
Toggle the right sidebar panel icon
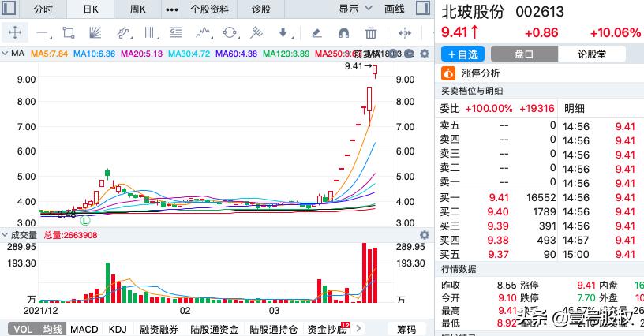pyautogui.click(x=423, y=8)
